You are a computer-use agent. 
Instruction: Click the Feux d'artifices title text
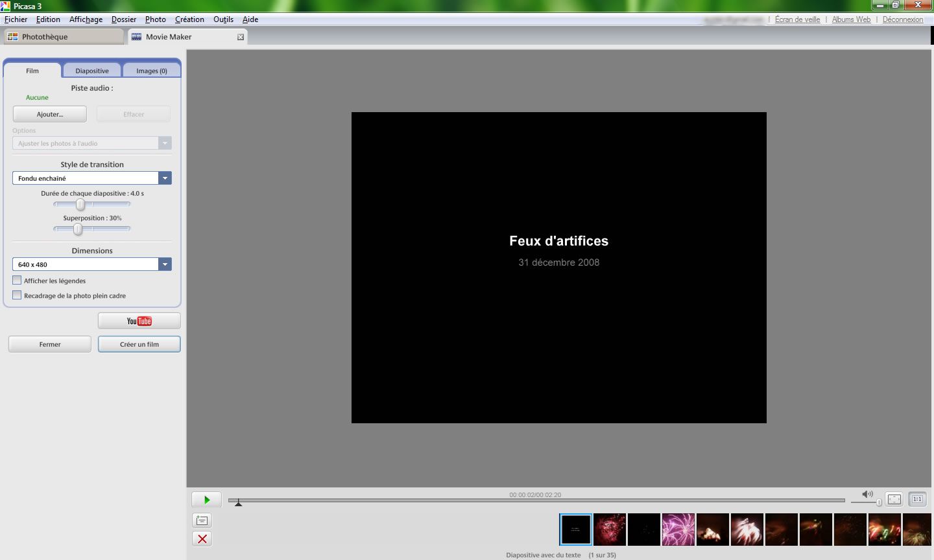coord(559,241)
